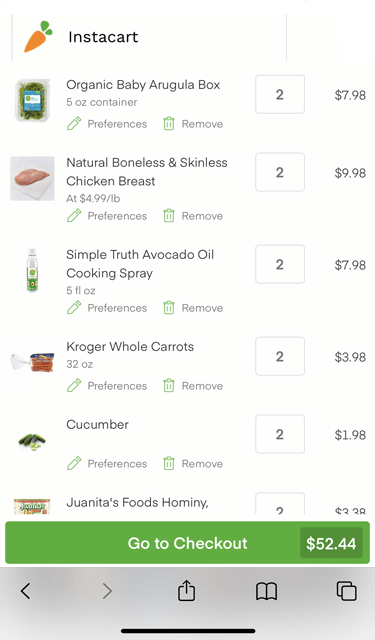Tap Safari share icon

tap(186, 590)
